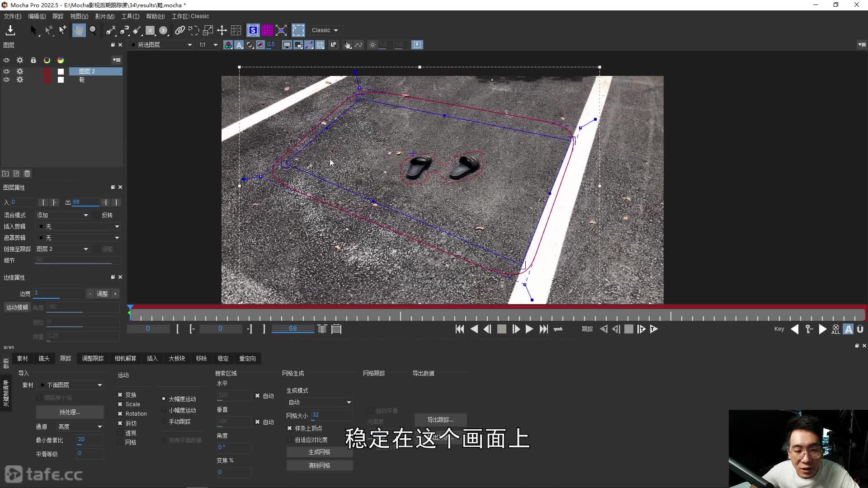Open the 工具 menu

click(x=130, y=16)
